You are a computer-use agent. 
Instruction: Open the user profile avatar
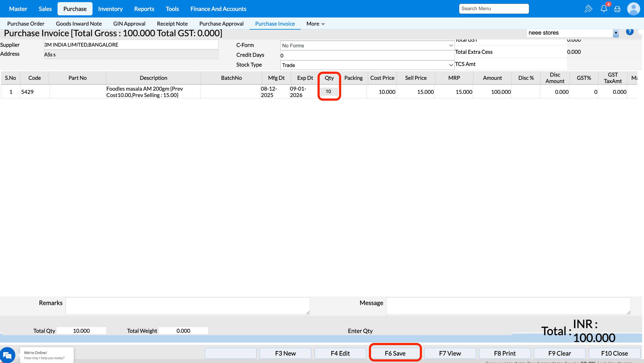click(633, 9)
